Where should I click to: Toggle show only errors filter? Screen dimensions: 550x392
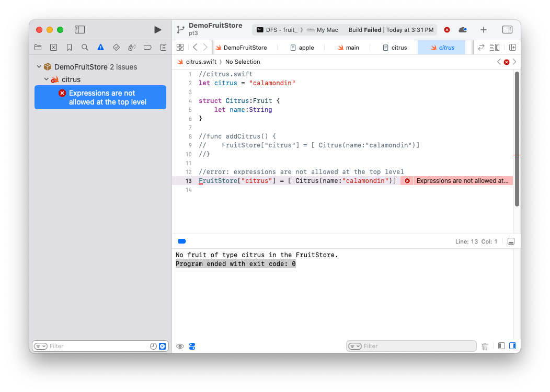click(163, 347)
